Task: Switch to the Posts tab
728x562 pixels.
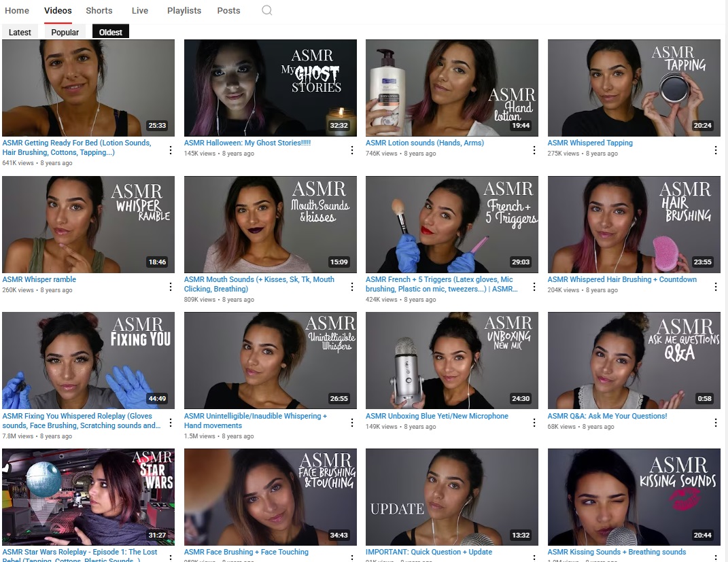Action: click(228, 11)
